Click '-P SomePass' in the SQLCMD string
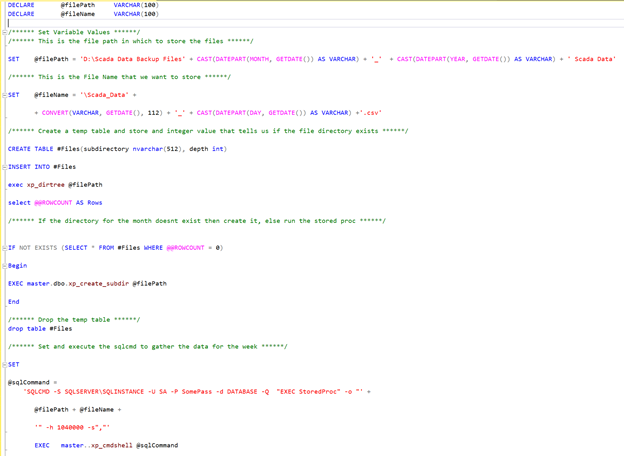The width and height of the screenshot is (624, 456). [x=191, y=392]
